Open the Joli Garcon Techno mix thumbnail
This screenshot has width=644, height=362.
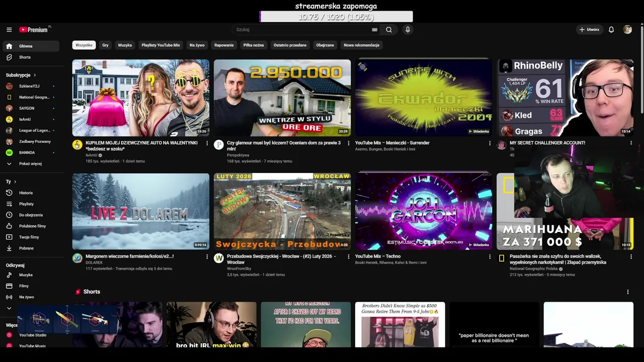(424, 212)
